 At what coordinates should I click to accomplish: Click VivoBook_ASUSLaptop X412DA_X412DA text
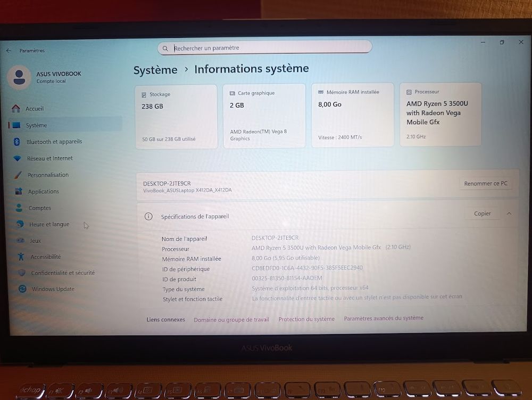click(x=187, y=190)
